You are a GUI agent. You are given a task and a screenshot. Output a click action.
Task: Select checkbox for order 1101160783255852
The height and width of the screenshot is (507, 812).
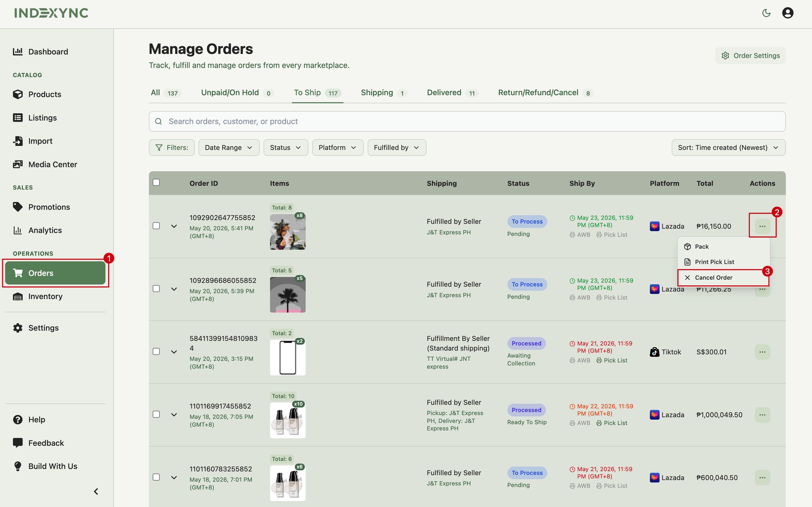pyautogui.click(x=156, y=477)
